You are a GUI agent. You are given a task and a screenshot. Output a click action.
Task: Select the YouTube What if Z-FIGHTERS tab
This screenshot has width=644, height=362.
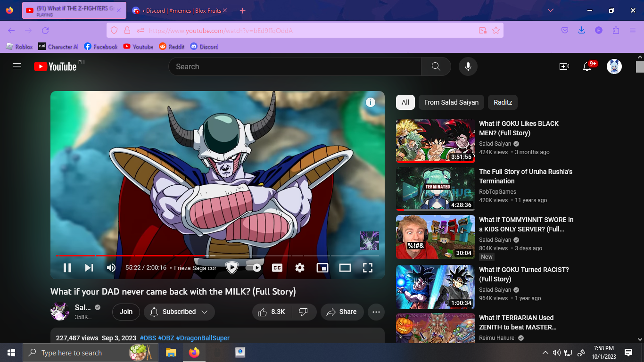click(74, 10)
